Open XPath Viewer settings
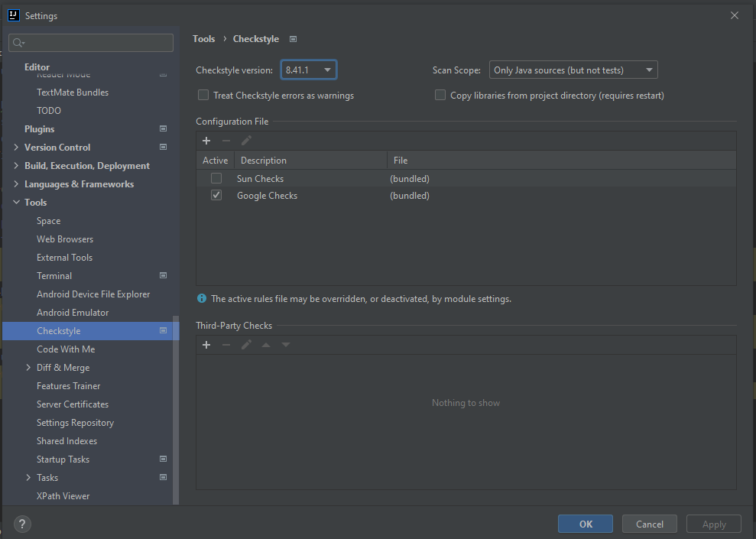 pyautogui.click(x=63, y=495)
